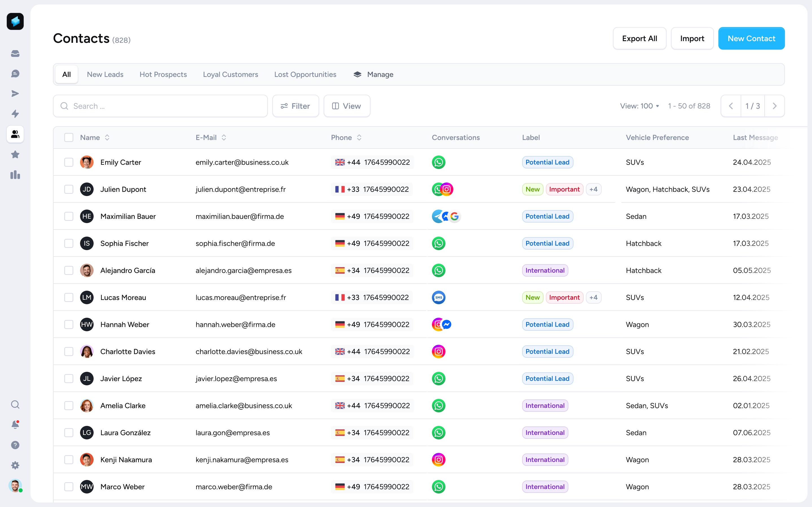This screenshot has height=507, width=812.
Task: Click the send/broadcast arrow sidebar icon
Action: click(x=15, y=94)
